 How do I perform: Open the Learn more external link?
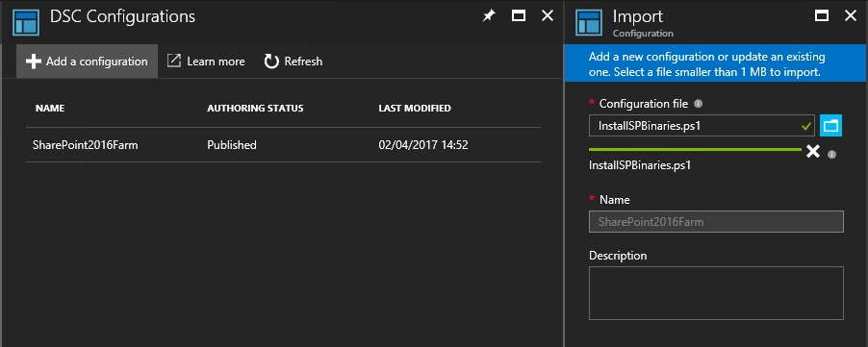[206, 62]
